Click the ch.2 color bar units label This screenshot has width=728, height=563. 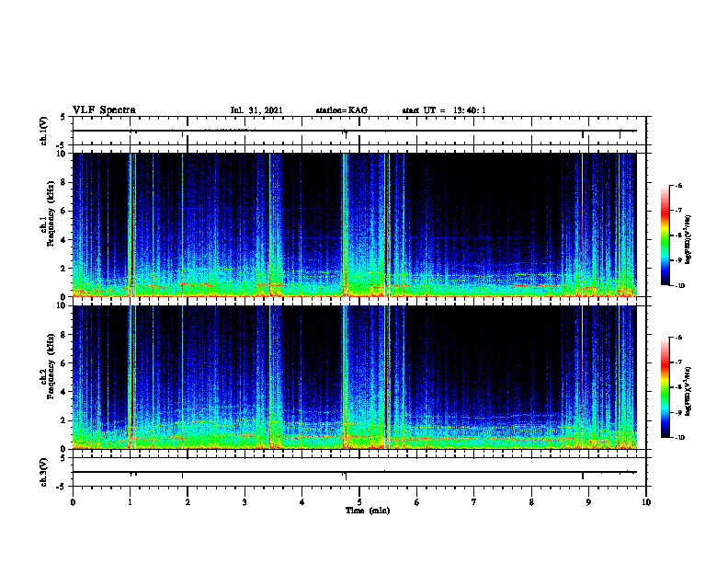688,391
